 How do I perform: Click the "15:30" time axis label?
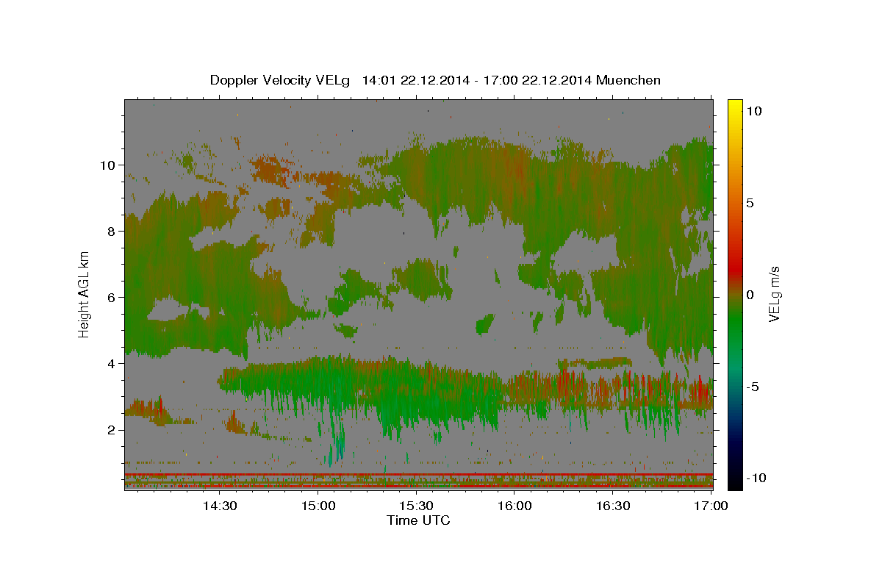click(x=416, y=506)
